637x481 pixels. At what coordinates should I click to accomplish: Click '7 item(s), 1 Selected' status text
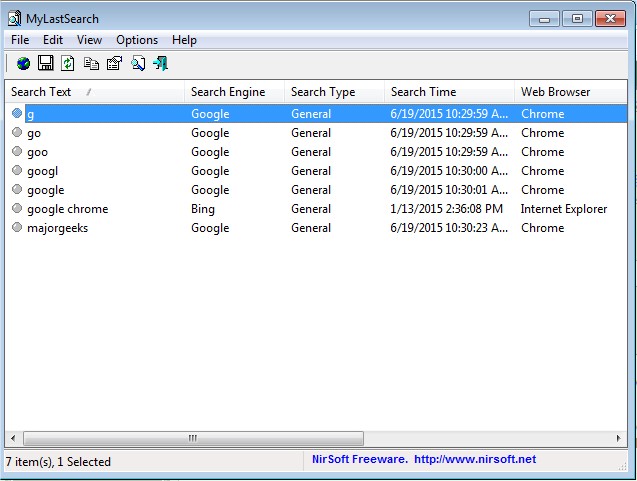point(58,462)
